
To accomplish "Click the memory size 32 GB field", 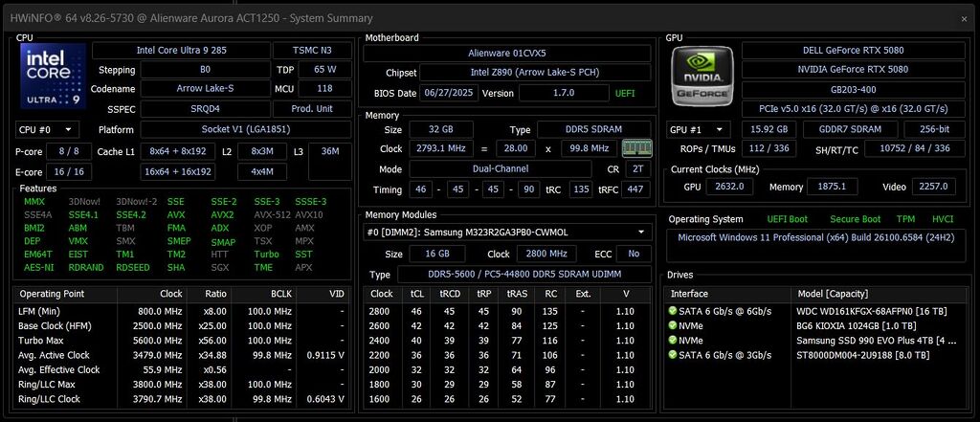I will [440, 129].
